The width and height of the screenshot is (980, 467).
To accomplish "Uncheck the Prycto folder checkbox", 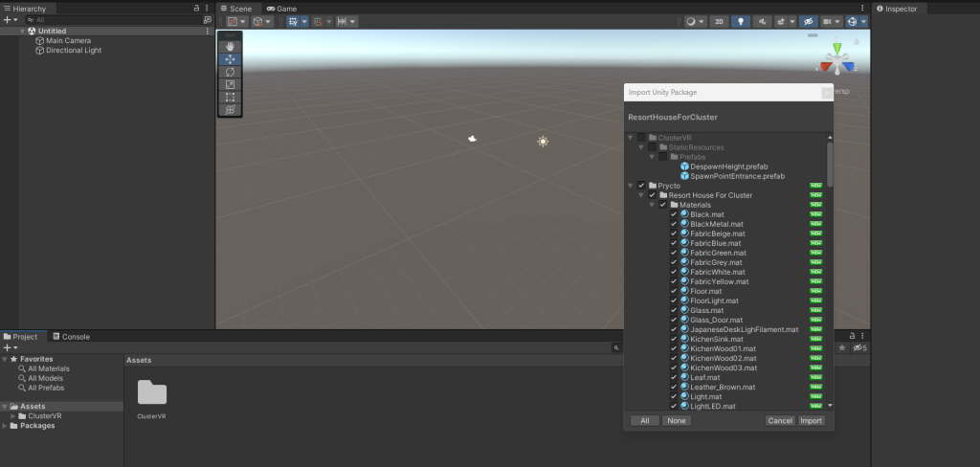I will pyautogui.click(x=641, y=186).
